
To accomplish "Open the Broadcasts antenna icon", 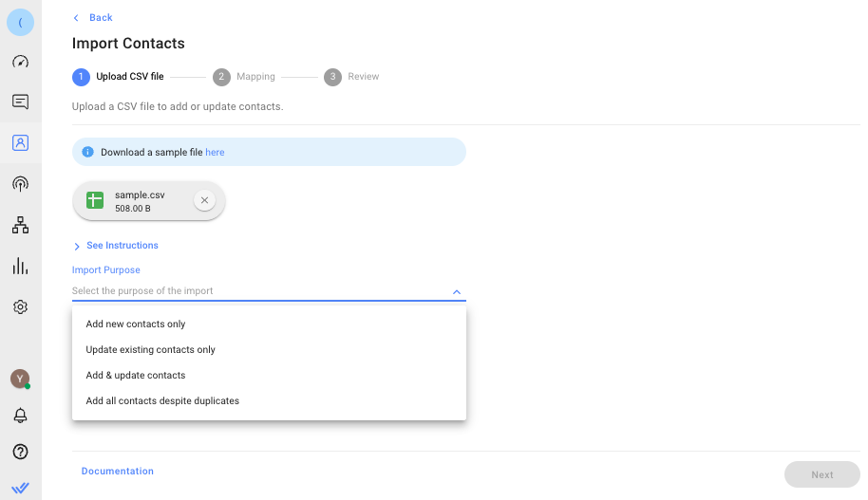I will point(20,184).
